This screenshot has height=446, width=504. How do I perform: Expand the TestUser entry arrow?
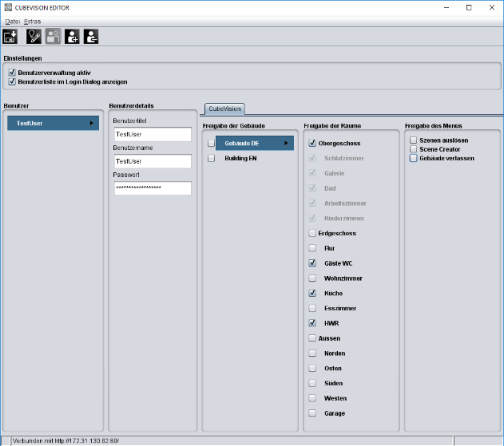point(92,123)
